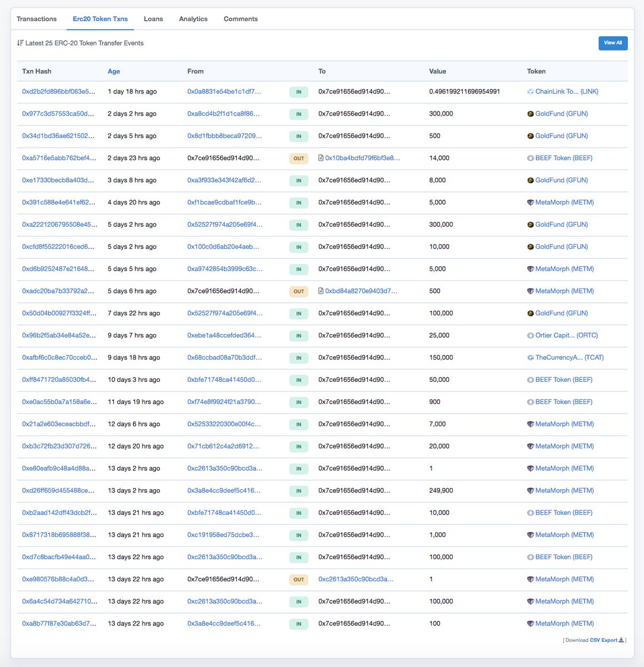The height and width of the screenshot is (667, 644).
Task: Click the sort icon beside Latest 25 ERC-20
Action: (x=20, y=43)
